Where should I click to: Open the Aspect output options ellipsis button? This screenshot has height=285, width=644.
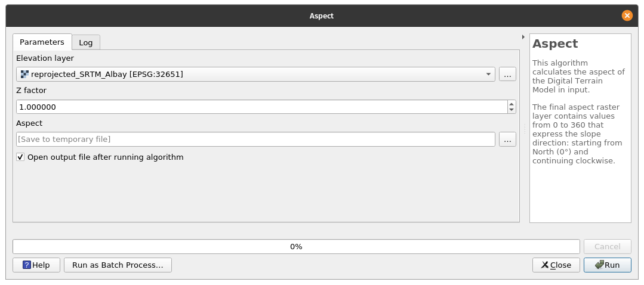point(508,140)
